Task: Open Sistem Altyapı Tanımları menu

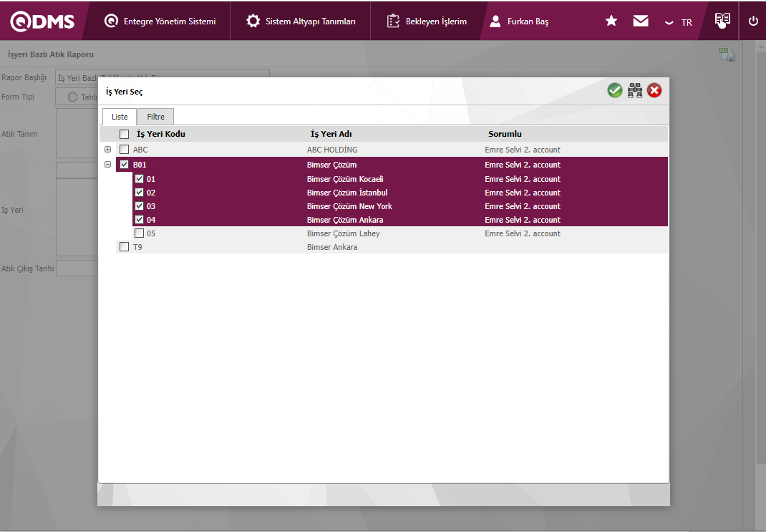Action: (301, 21)
